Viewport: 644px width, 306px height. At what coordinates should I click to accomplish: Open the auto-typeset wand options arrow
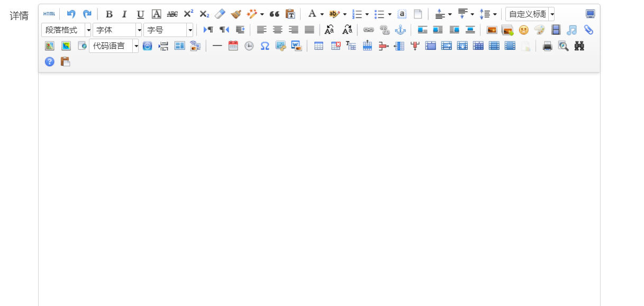(x=262, y=14)
